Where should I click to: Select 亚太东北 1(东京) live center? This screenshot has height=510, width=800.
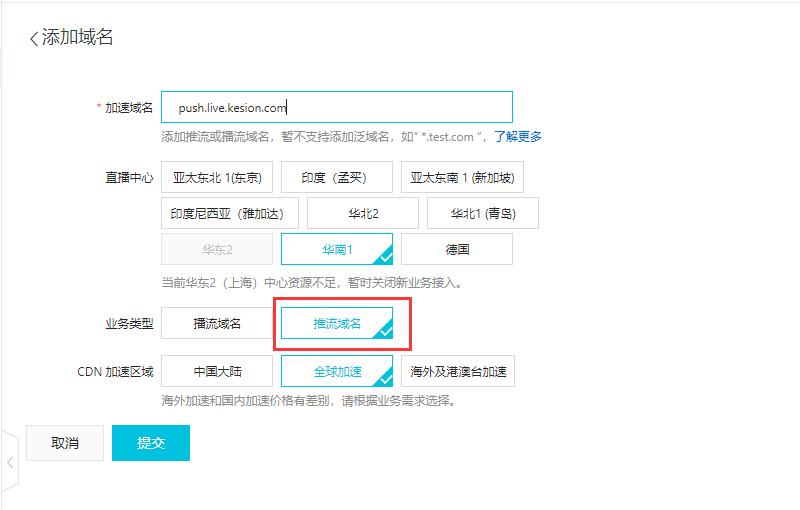point(217,178)
